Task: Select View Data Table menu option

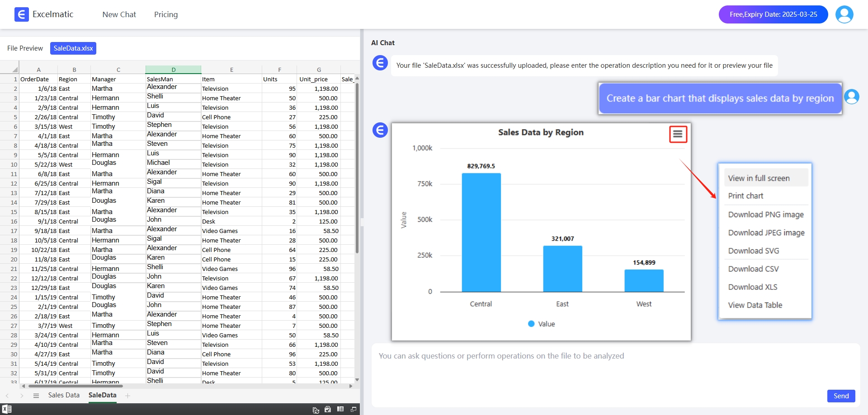Action: [755, 305]
